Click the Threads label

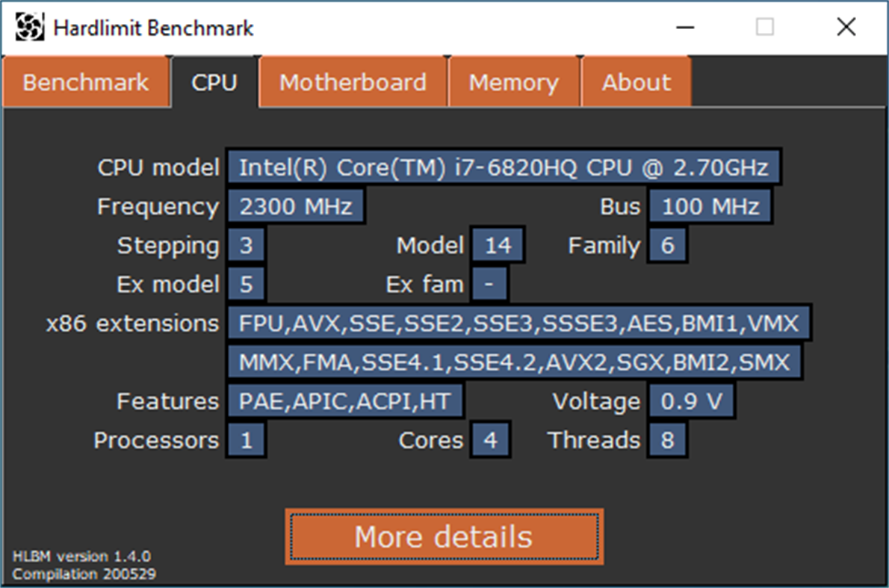tap(594, 440)
